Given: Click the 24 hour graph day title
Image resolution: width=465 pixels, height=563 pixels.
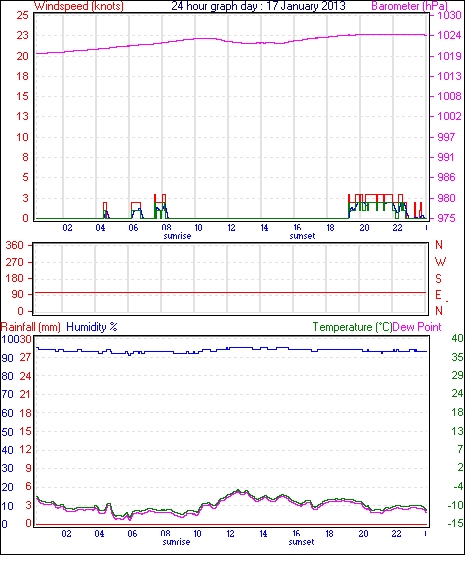Looking at the screenshot, I should tap(258, 6).
